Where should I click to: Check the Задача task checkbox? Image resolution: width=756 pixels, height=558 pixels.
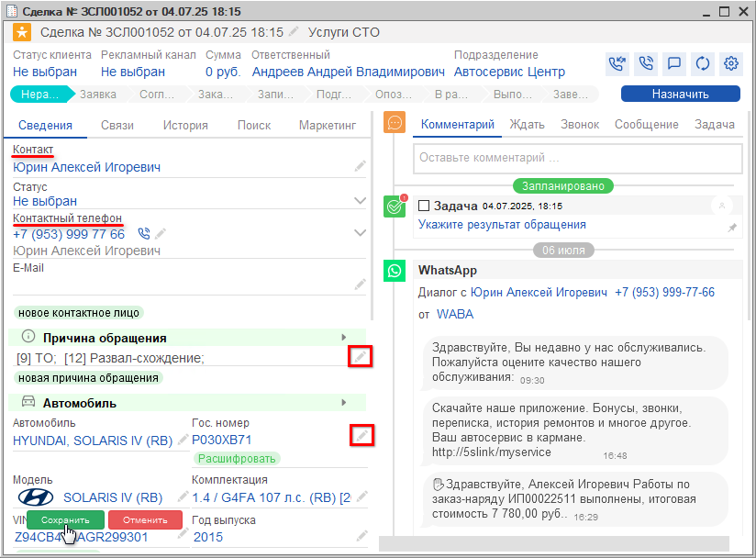(x=424, y=206)
